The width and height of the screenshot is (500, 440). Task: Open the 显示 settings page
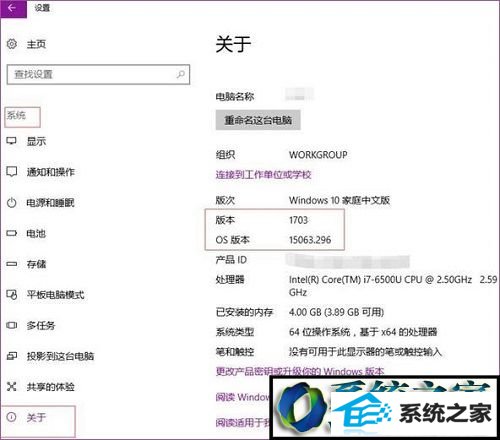pos(36,141)
